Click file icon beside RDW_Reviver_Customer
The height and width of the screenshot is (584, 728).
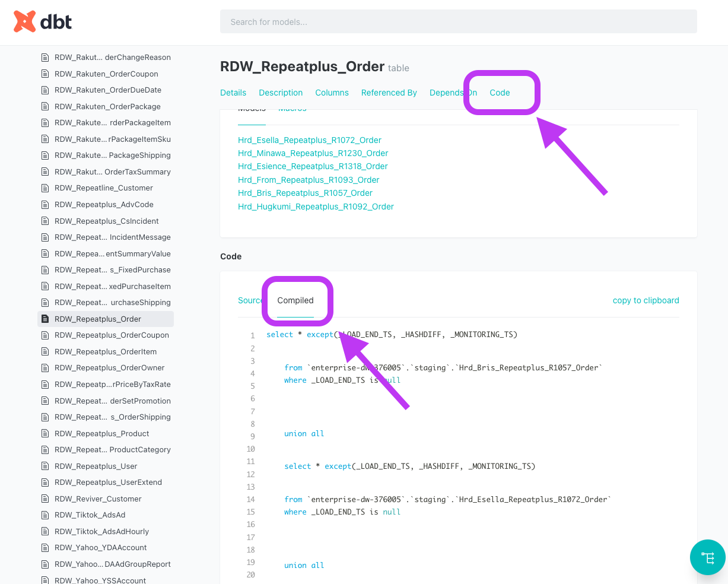(x=45, y=499)
